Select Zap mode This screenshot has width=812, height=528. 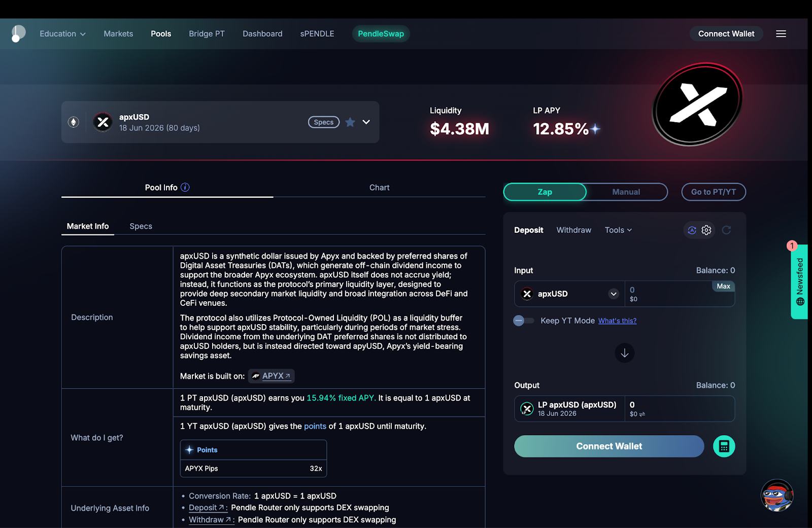coord(545,192)
